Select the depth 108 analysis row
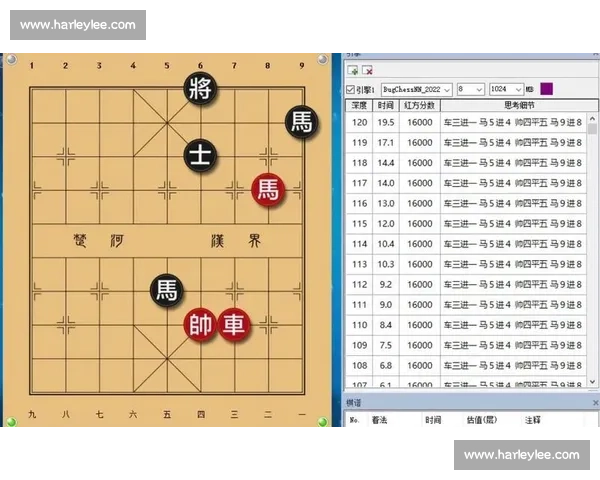The height and width of the screenshot is (480, 600). click(466, 366)
